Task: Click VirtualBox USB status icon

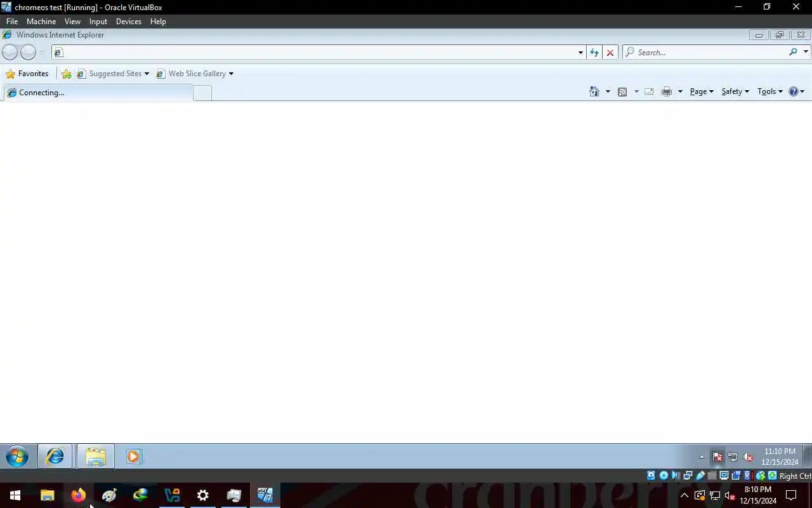Action: coord(700,476)
